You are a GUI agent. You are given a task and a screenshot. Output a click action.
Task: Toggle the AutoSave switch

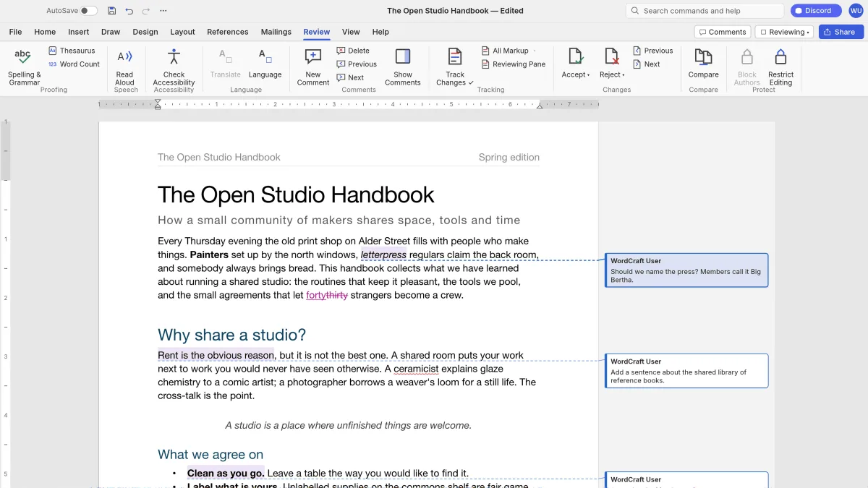pos(88,11)
